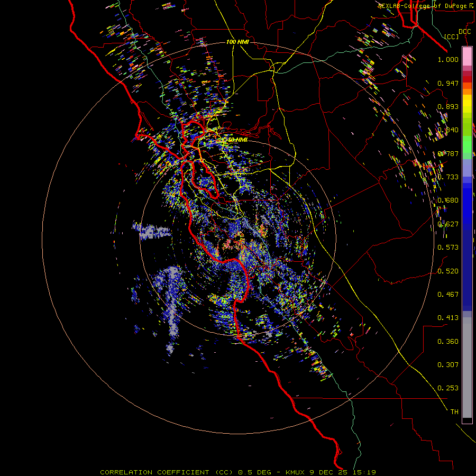Select the 0.840 scale value
The image size is (476, 476).
[x=448, y=130]
